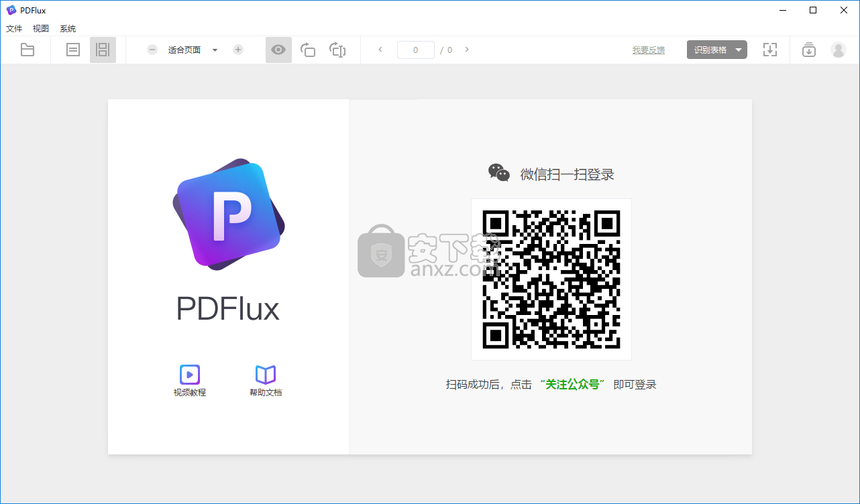Click the large PDFlux logo
Image resolution: width=860 pixels, height=504 pixels.
pos(228,214)
